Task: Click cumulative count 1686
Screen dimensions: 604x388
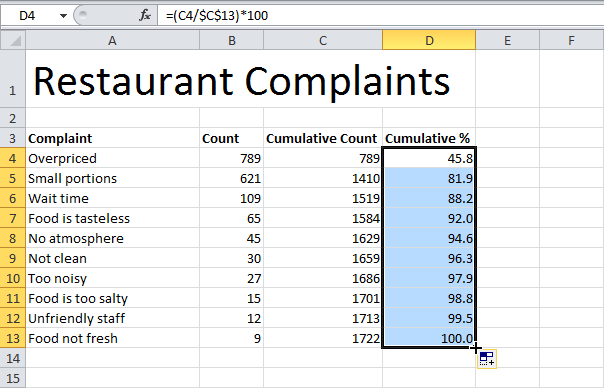Action: pyautogui.click(x=323, y=279)
